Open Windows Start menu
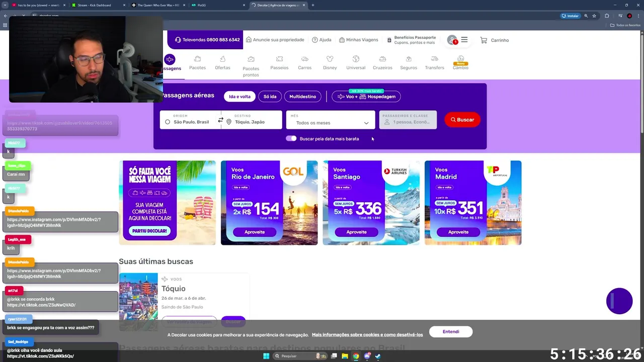Screen dimensions: 644x362 (x=266, y=356)
